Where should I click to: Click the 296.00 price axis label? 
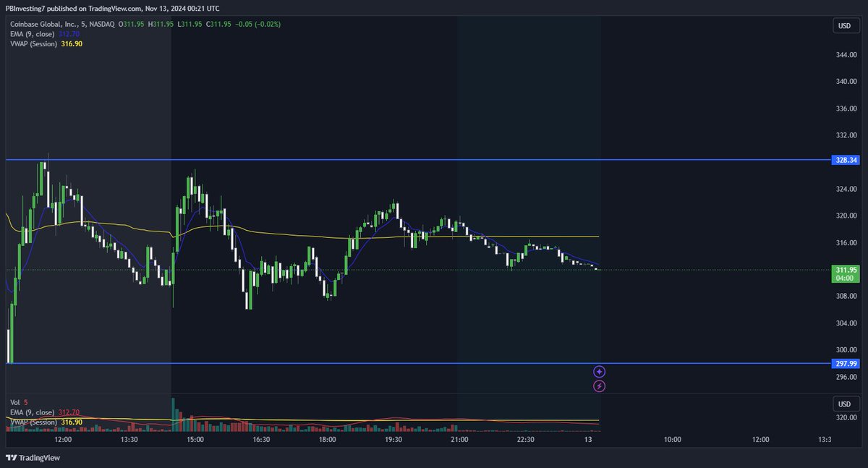pyautogui.click(x=846, y=376)
